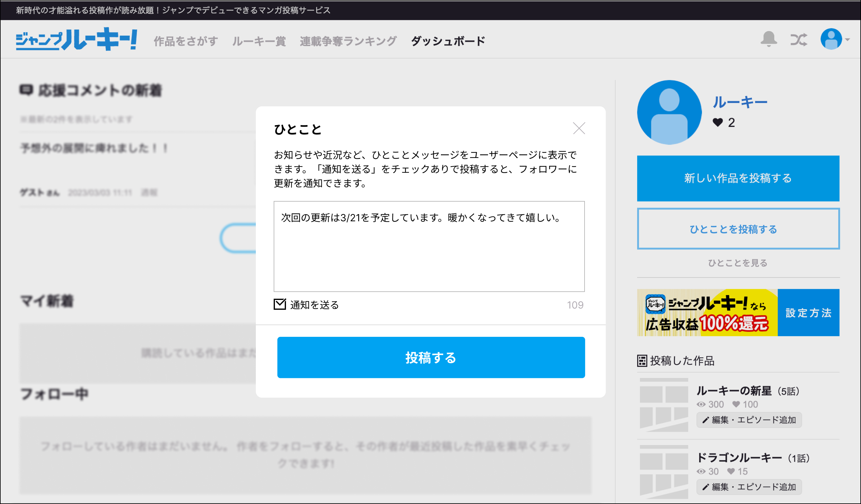
Task: Close the ひとこと dialog with X
Action: click(579, 128)
